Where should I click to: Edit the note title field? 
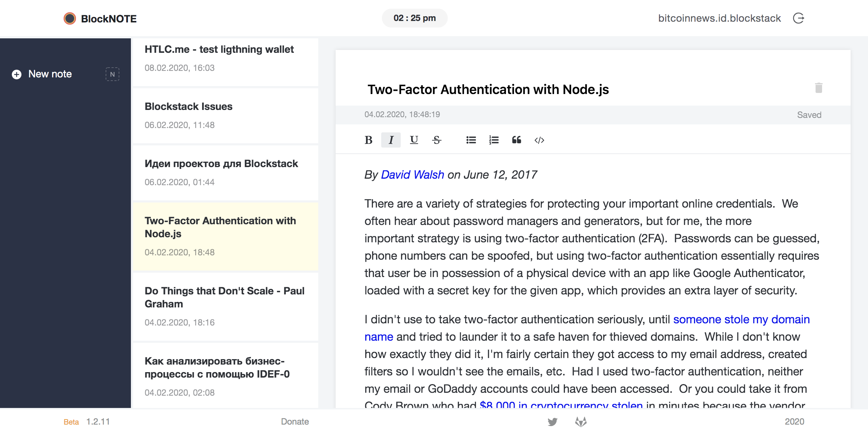[x=488, y=89]
